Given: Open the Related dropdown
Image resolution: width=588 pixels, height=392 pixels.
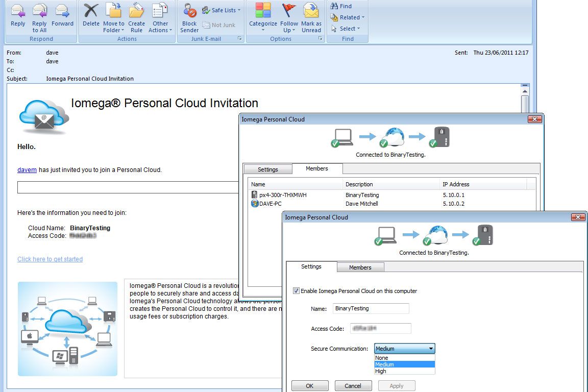Looking at the screenshot, I should click(347, 17).
